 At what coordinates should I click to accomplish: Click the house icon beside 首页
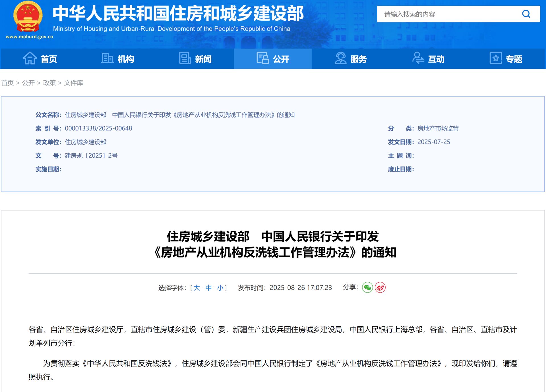tap(30, 59)
